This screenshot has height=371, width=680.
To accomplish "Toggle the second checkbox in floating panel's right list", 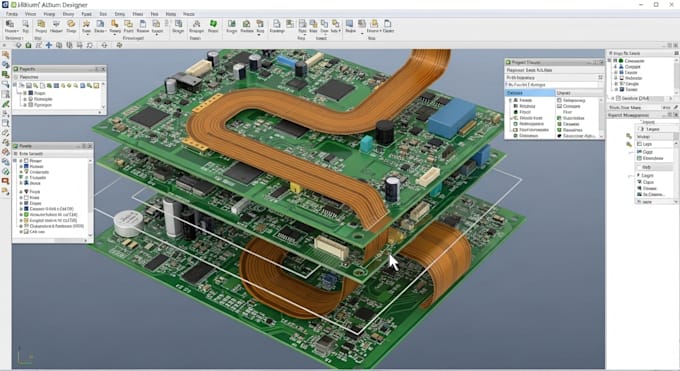I will coord(559,106).
